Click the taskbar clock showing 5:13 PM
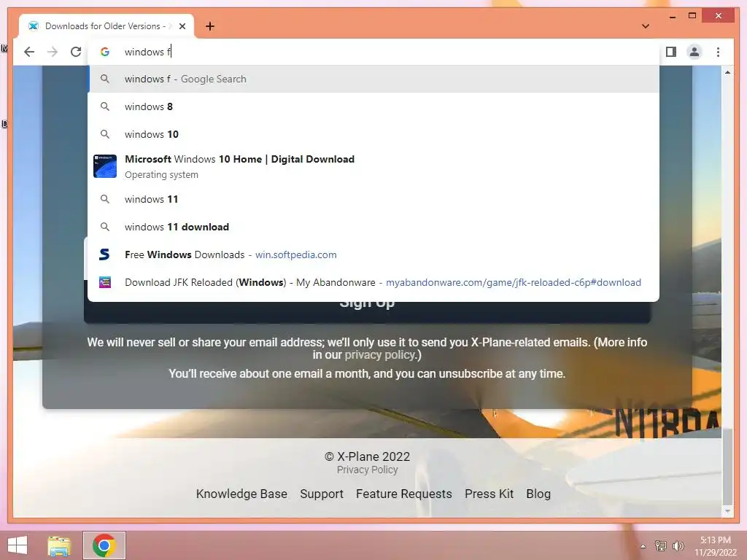The image size is (747, 560). click(x=715, y=546)
